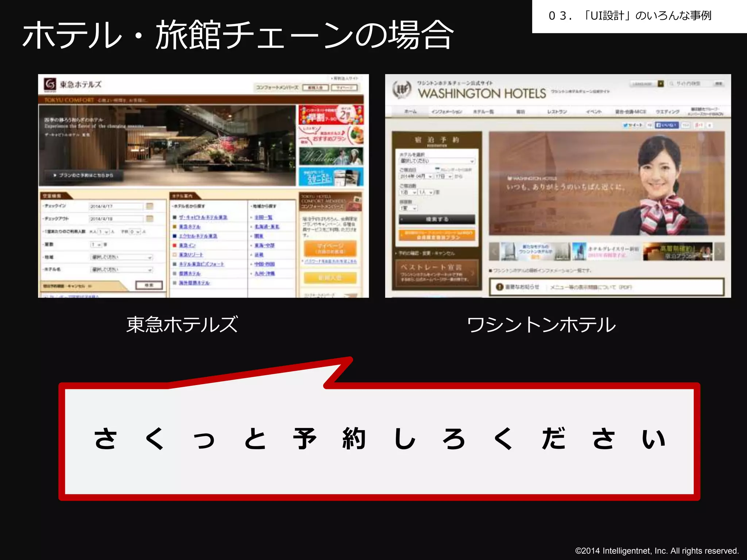The width and height of the screenshot is (747, 560).
Task: Open the 1泊 nights dropdown
Action: click(x=408, y=192)
